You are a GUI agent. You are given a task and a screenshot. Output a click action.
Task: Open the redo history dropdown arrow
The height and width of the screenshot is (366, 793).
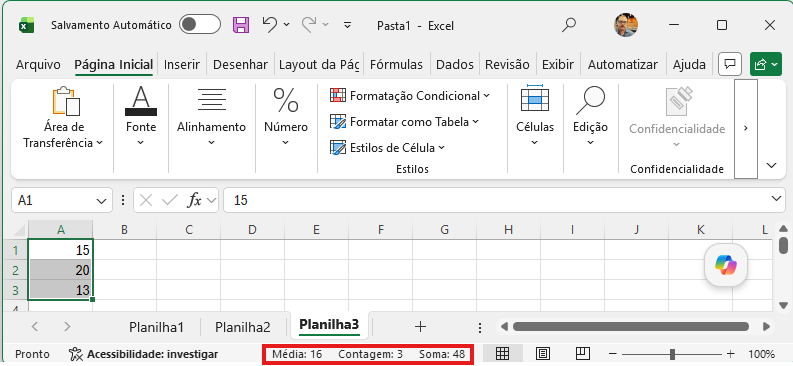pos(325,25)
